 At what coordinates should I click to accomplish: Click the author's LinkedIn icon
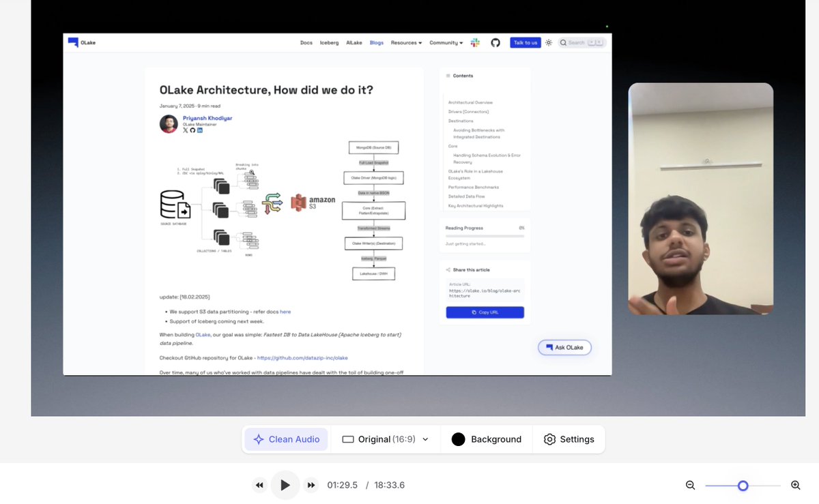coord(200,130)
